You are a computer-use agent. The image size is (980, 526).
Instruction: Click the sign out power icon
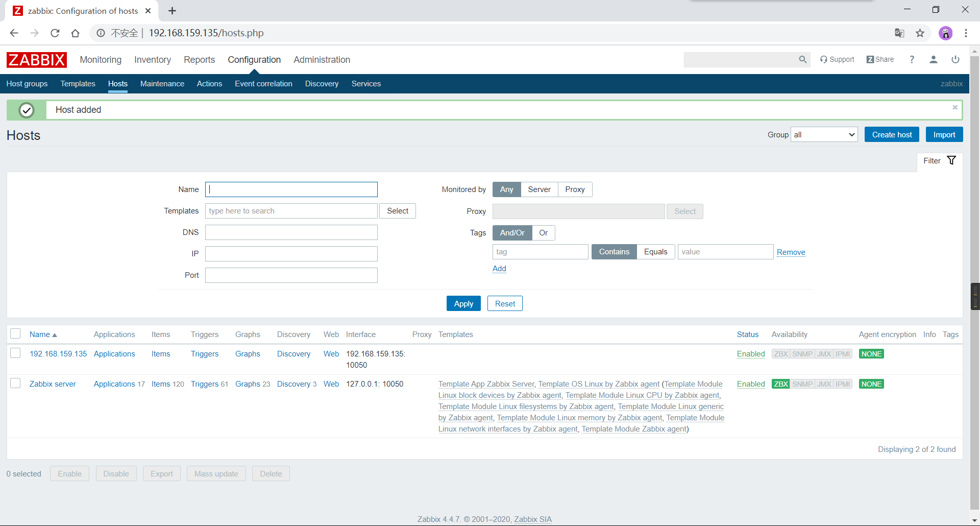[x=955, y=60]
